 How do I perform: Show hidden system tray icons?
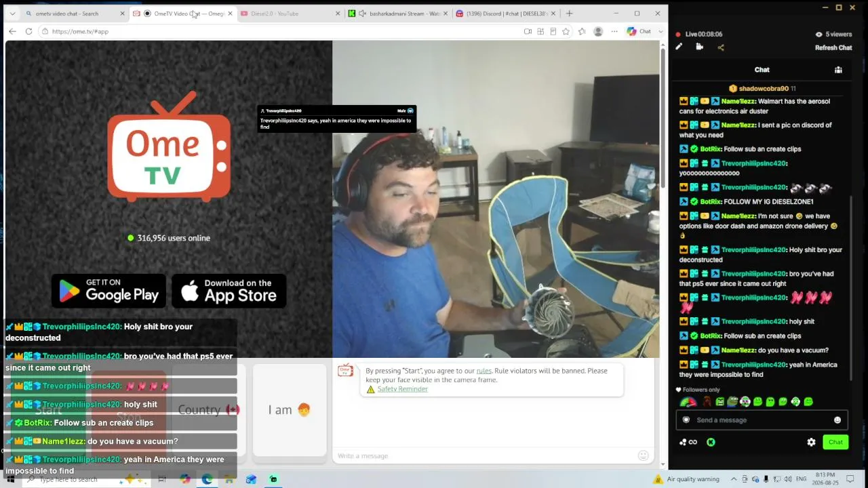pos(733,479)
